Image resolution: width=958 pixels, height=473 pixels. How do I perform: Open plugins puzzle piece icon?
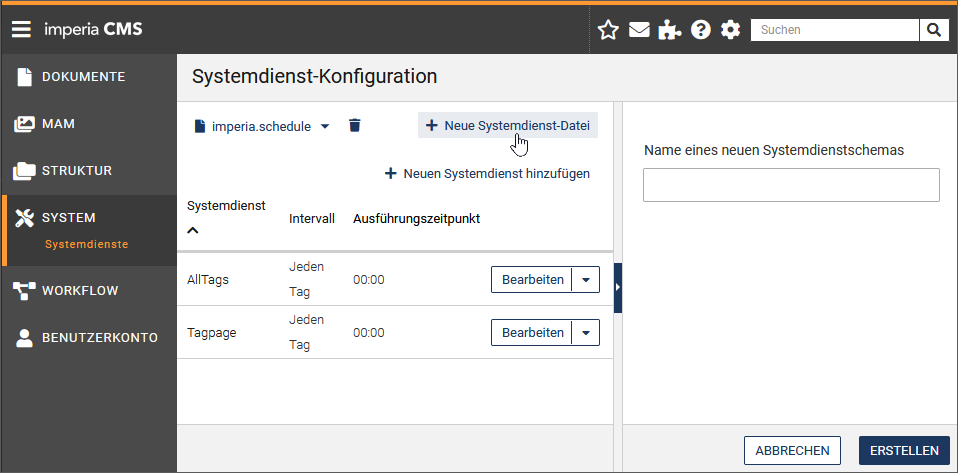(670, 30)
